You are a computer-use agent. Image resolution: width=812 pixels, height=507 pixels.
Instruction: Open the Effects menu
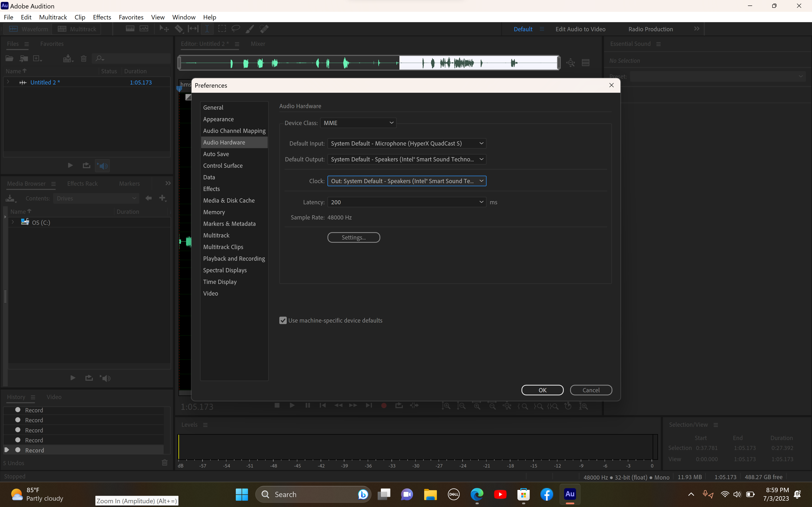tap(102, 17)
